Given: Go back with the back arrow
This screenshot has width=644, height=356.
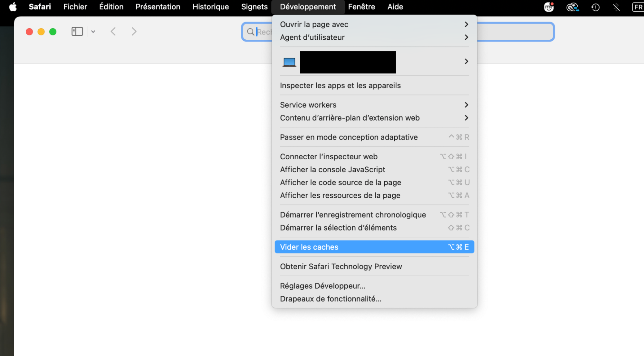Looking at the screenshot, I should 113,32.
